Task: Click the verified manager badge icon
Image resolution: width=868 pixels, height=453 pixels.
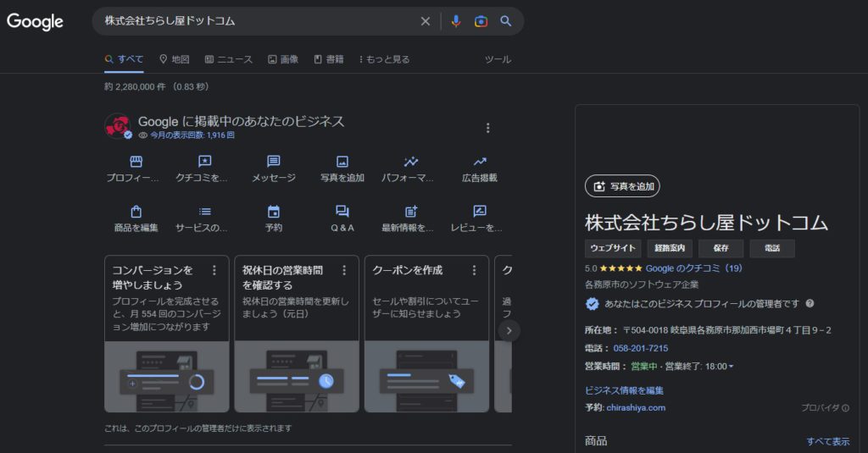Action: [x=592, y=304]
